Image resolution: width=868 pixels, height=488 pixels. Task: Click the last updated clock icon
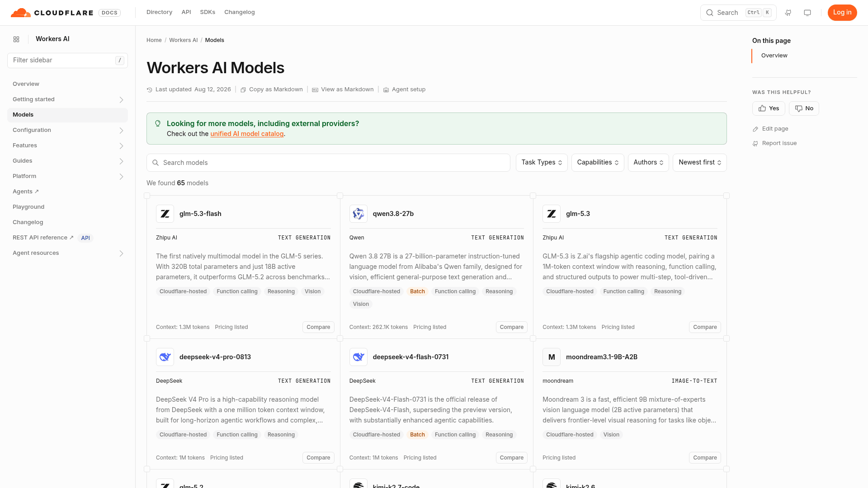150,90
